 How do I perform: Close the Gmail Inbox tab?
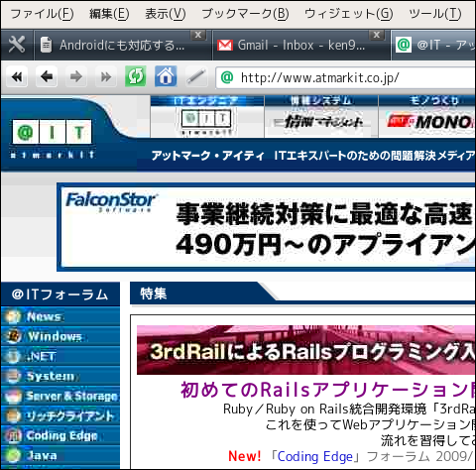(x=377, y=35)
